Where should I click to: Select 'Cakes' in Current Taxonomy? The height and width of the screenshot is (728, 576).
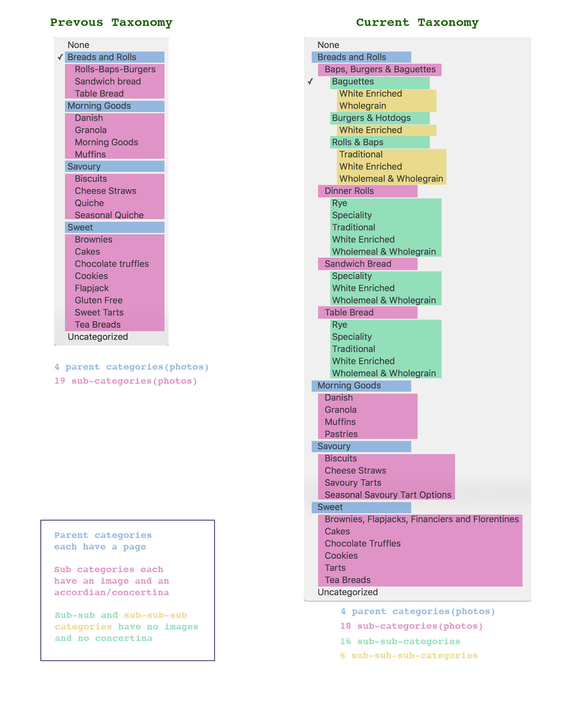(337, 531)
